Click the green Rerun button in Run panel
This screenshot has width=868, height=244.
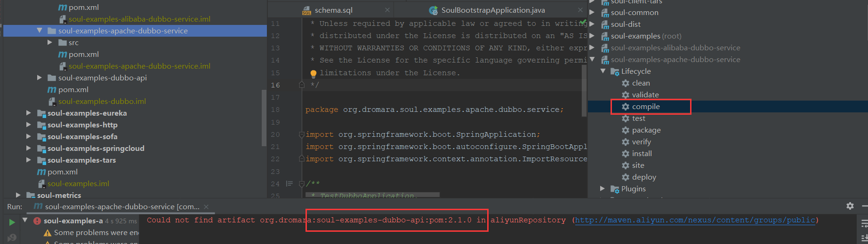coord(12,222)
